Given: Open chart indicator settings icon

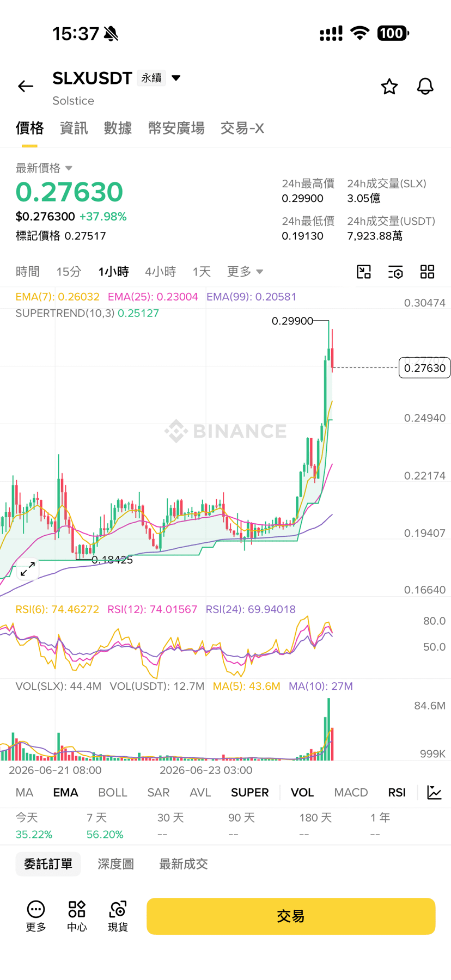Looking at the screenshot, I should pos(395,272).
